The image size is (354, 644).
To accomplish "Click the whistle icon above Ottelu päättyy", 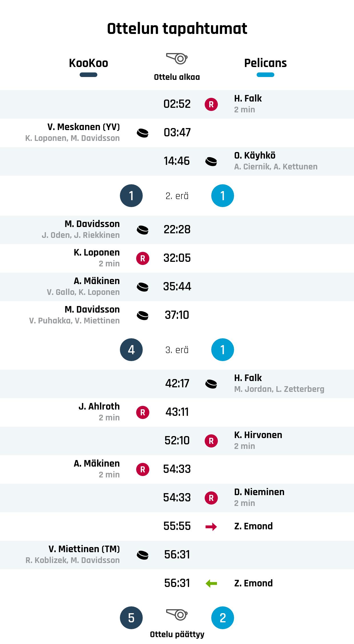I will coord(177,614).
